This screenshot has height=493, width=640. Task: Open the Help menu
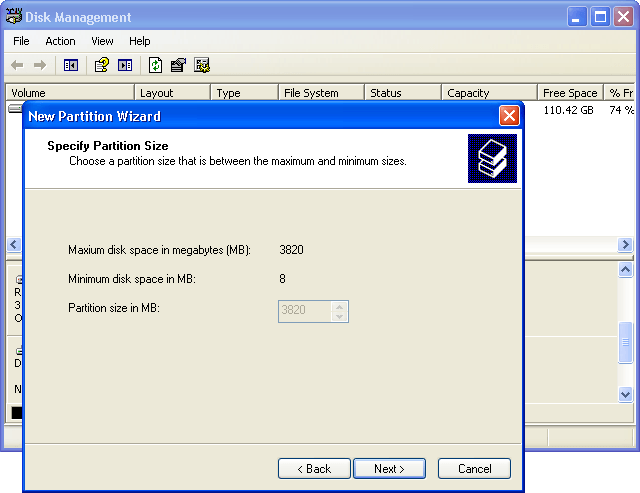point(140,41)
